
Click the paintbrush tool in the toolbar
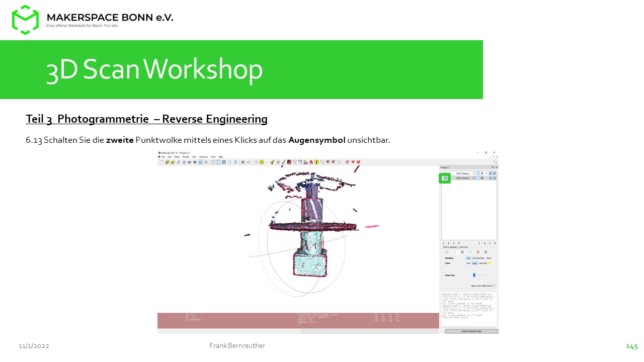[x=283, y=162]
